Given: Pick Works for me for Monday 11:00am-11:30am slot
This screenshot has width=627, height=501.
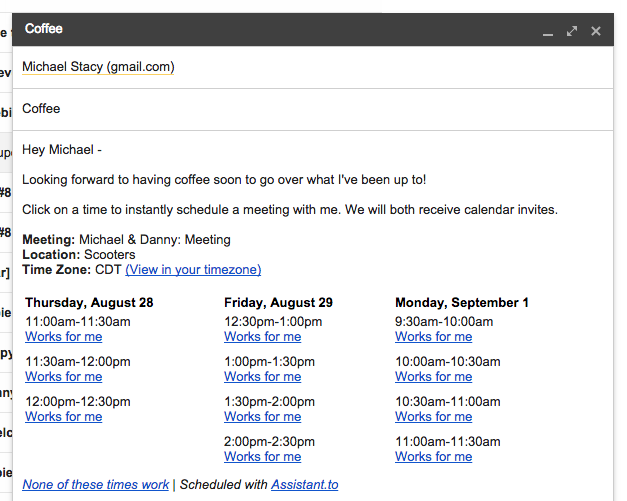Looking at the screenshot, I should click(434, 457).
